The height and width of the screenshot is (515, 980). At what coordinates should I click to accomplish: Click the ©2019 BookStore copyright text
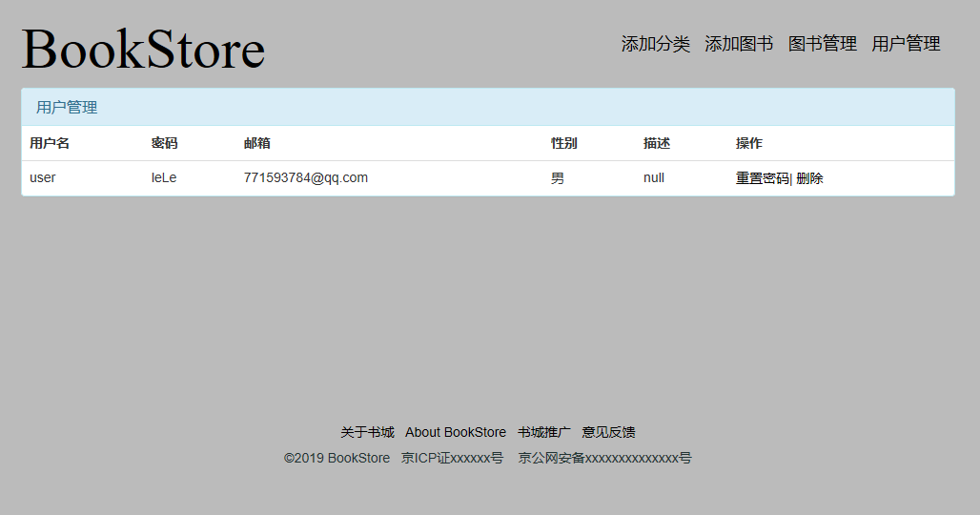click(x=337, y=458)
